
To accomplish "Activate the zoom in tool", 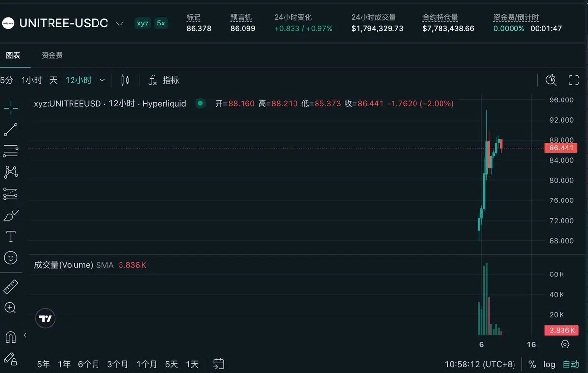I will 11,308.
